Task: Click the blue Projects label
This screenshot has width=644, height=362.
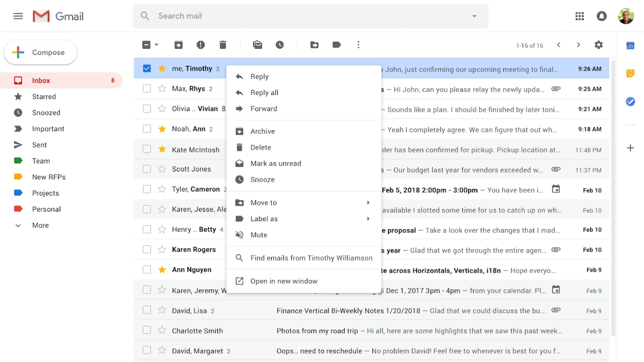Action: (45, 193)
